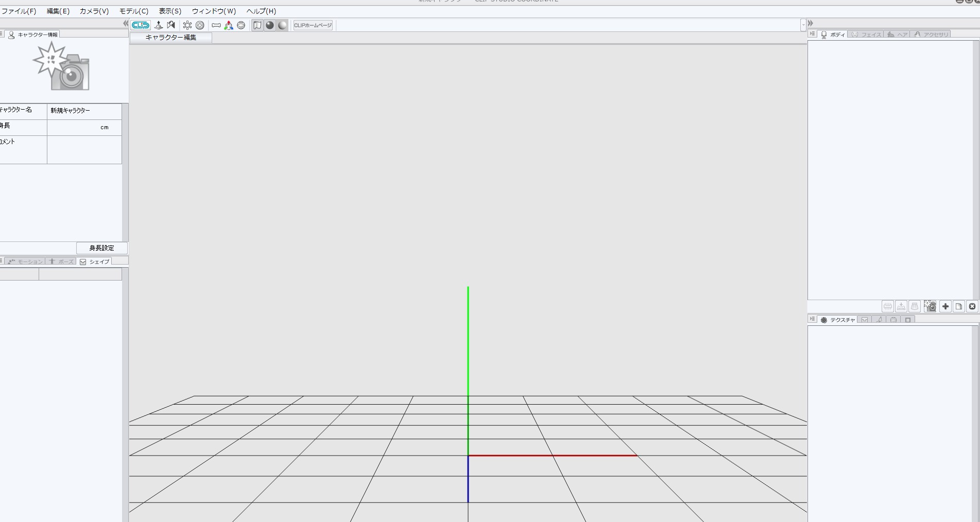Select the brush icon tab in texture panel
This screenshot has width=980, height=522.
(879, 320)
